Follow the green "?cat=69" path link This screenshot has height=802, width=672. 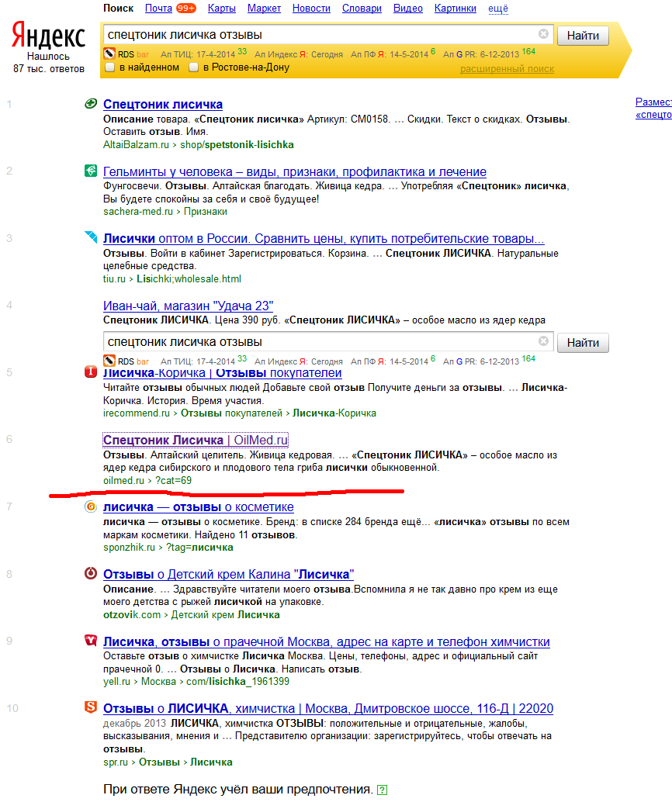tap(174, 480)
